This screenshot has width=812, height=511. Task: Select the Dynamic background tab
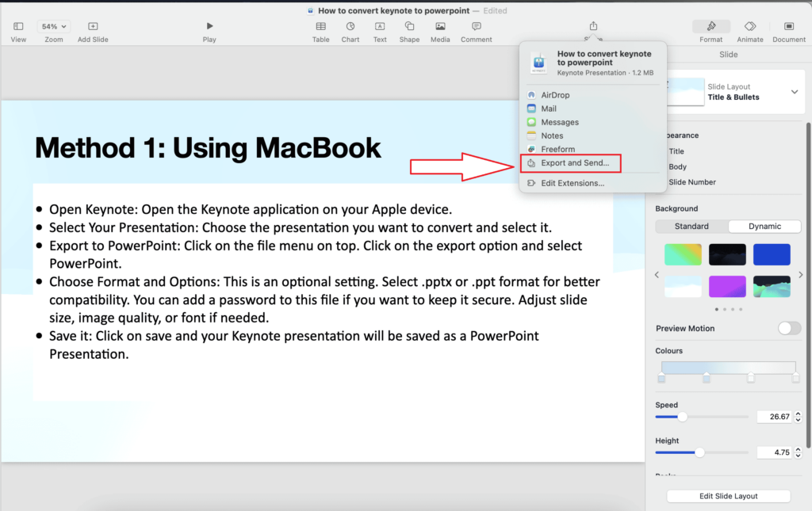click(x=764, y=226)
